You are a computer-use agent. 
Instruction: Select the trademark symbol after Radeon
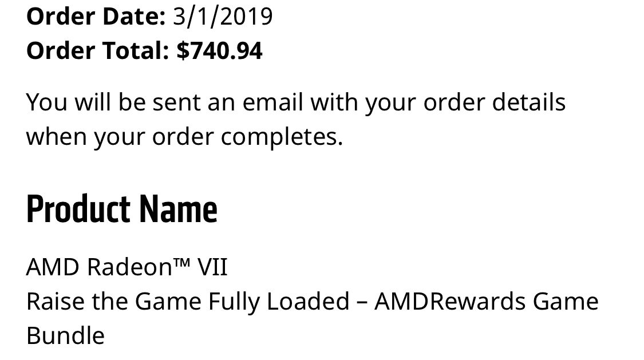point(181,262)
